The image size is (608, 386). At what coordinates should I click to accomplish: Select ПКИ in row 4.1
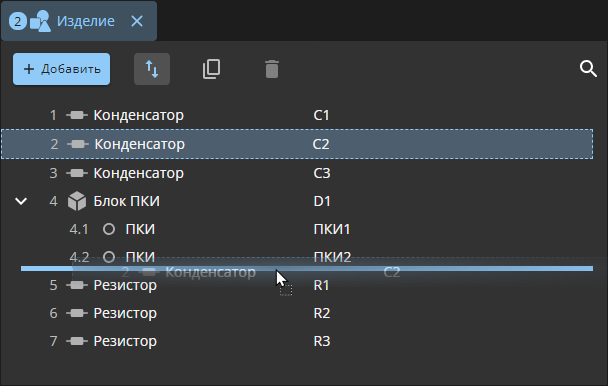(140, 229)
